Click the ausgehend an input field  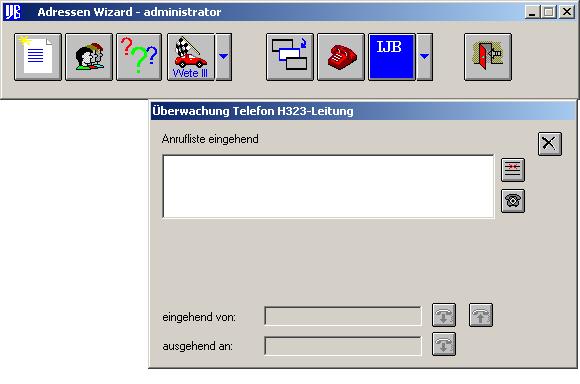tap(343, 346)
